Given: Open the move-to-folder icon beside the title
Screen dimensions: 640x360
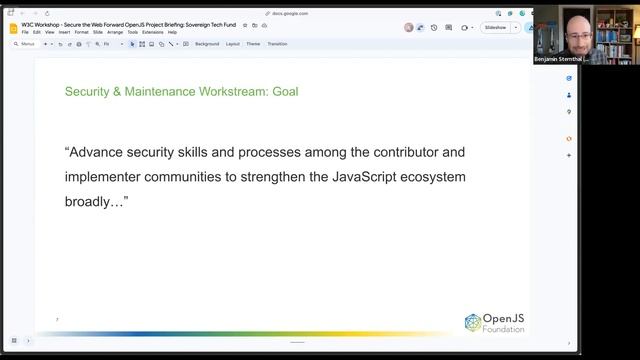Looking at the screenshot, I should 255,25.
